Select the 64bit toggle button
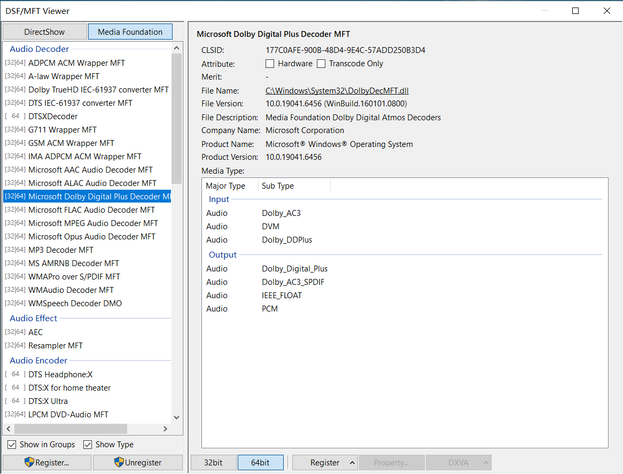Image resolution: width=623 pixels, height=474 pixels. (261, 462)
